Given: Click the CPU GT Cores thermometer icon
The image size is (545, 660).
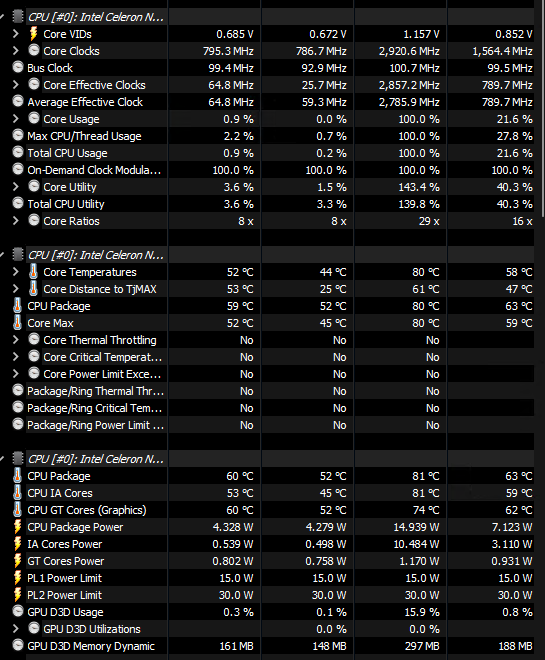Looking at the screenshot, I should [17, 509].
